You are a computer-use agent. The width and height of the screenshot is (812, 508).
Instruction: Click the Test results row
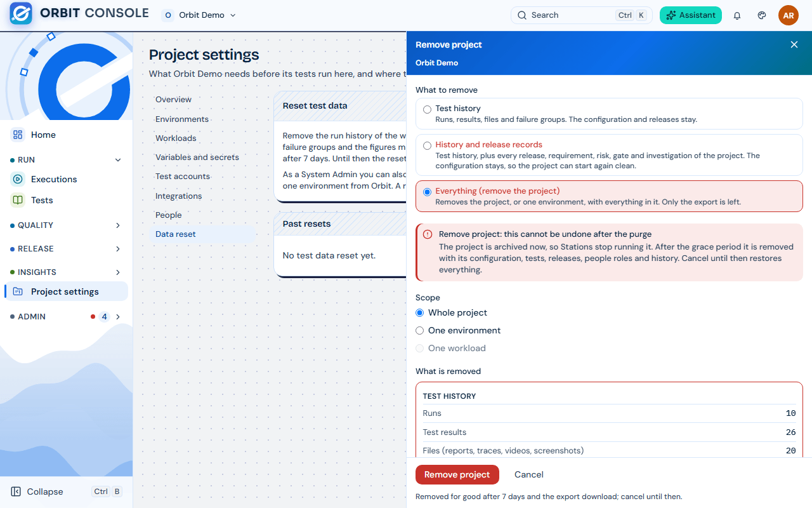click(609, 432)
